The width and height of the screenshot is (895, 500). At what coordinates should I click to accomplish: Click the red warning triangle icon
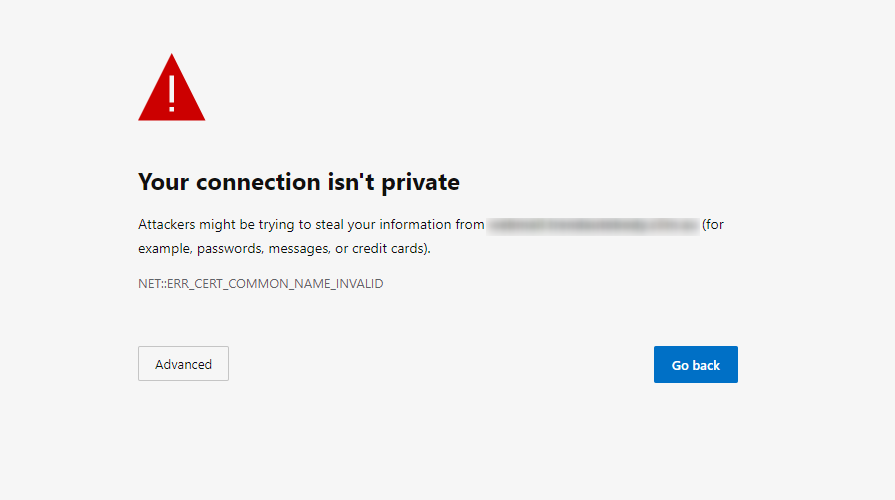point(171,87)
